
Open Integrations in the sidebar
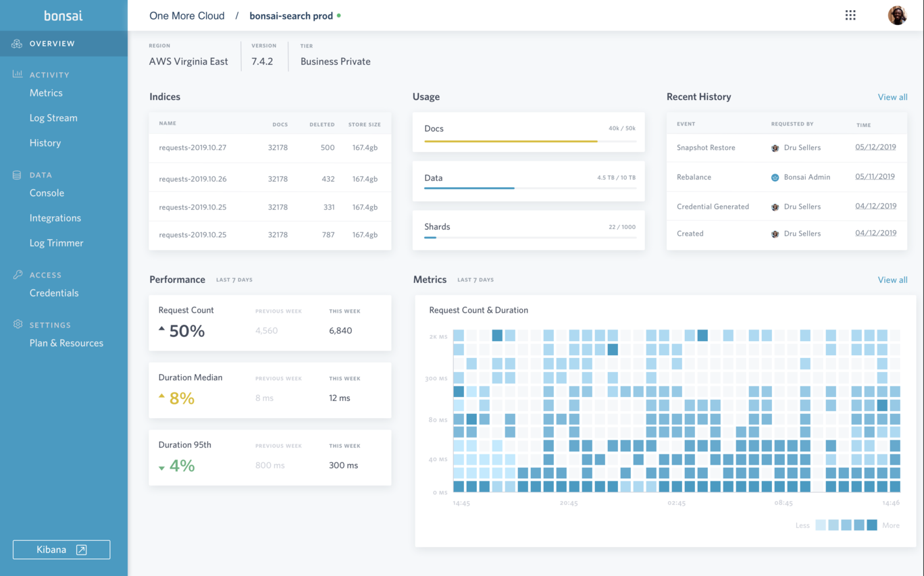[55, 218]
